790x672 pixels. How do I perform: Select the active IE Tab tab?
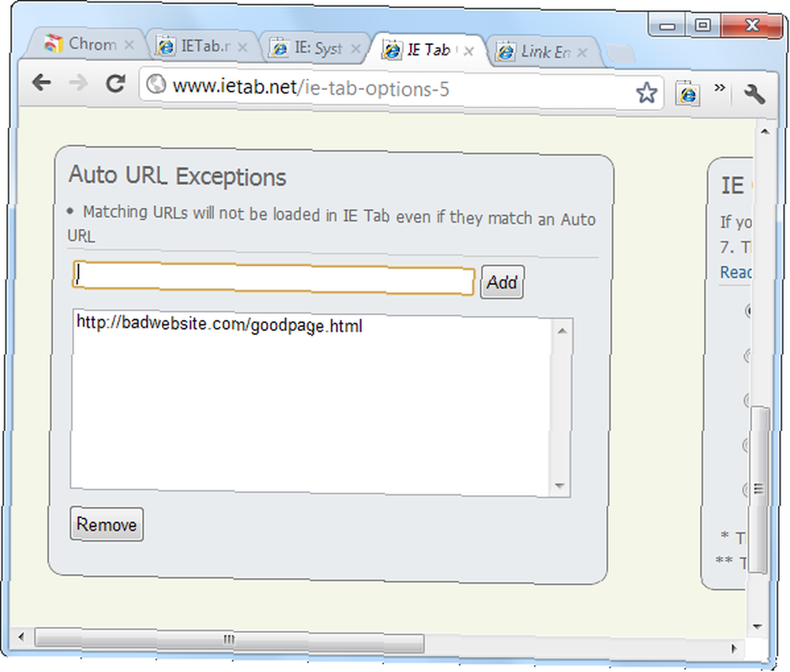pos(426,50)
